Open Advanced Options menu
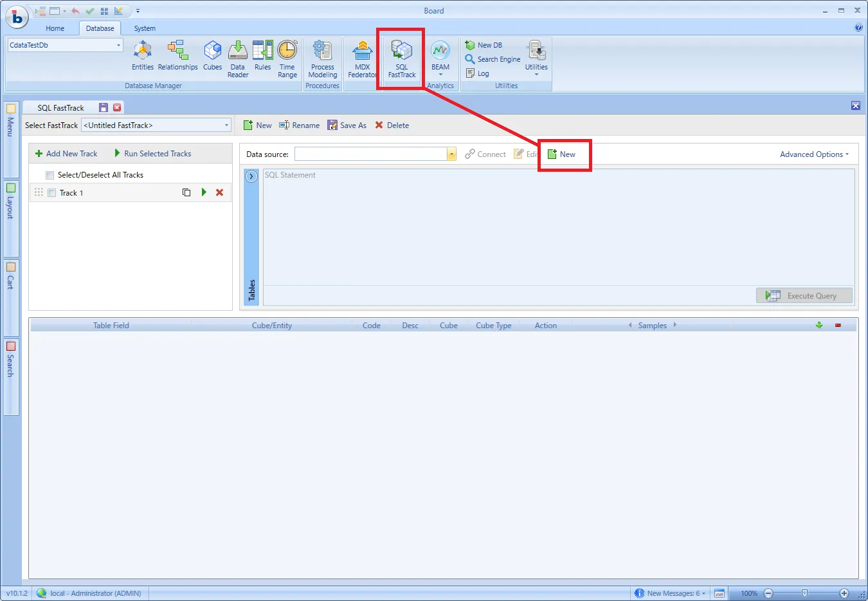The width and height of the screenshot is (868, 601). (814, 154)
